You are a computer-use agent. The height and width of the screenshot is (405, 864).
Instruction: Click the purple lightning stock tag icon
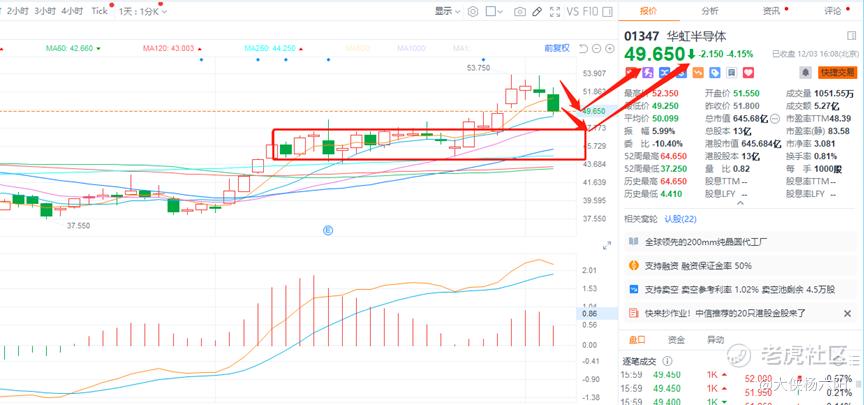[648, 72]
